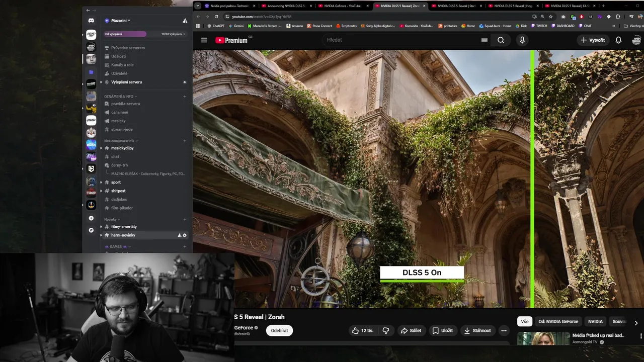644x362 pixels.
Task: Open a new Chrome tab
Action: (x=603, y=6)
